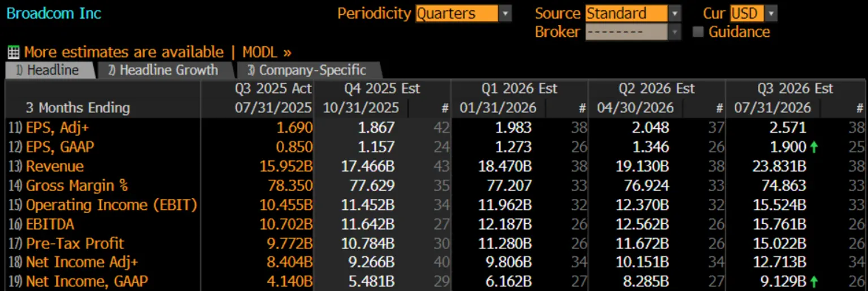Screen dimensions: 868x291
Task: Click the Q3 2026 revenue estimate 23.831B
Action: 780,166
